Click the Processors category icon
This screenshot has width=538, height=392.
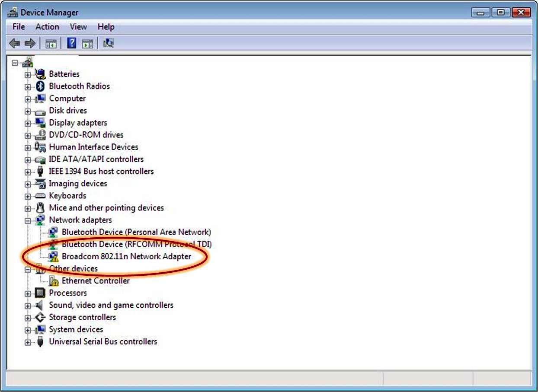[x=40, y=293]
